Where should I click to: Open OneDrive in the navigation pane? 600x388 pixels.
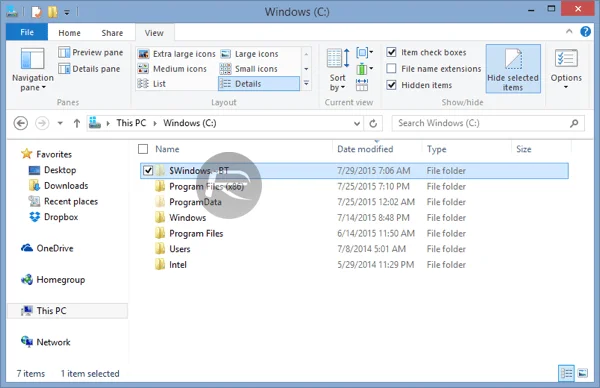(x=47, y=248)
